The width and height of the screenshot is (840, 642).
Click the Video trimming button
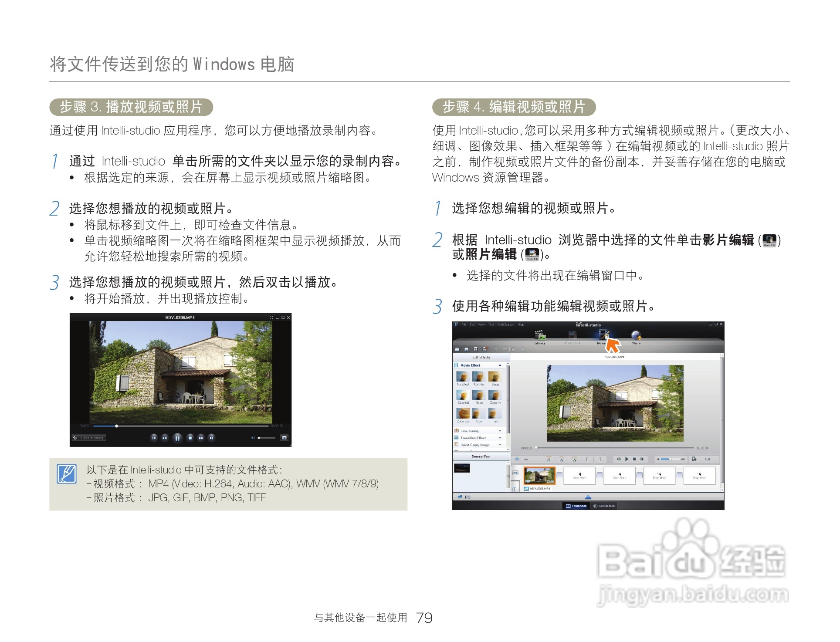pyautogui.click(x=89, y=438)
